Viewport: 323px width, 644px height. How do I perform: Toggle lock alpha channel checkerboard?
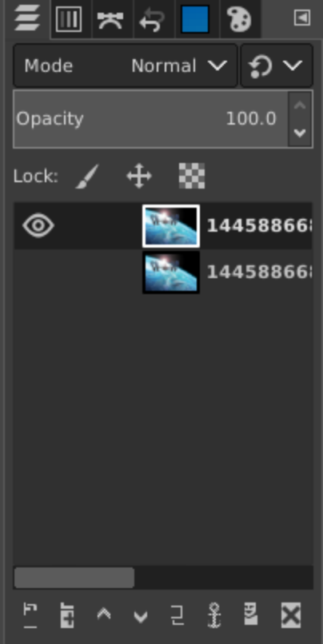(192, 177)
